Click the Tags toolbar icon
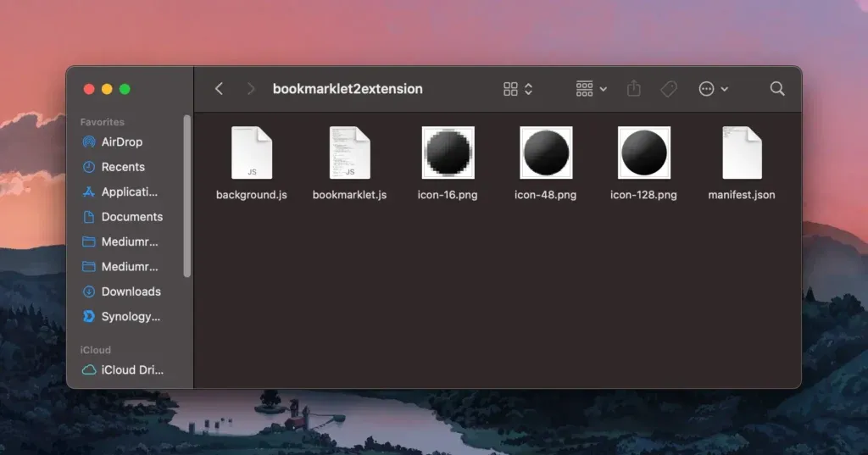This screenshot has height=455, width=868. coord(669,89)
